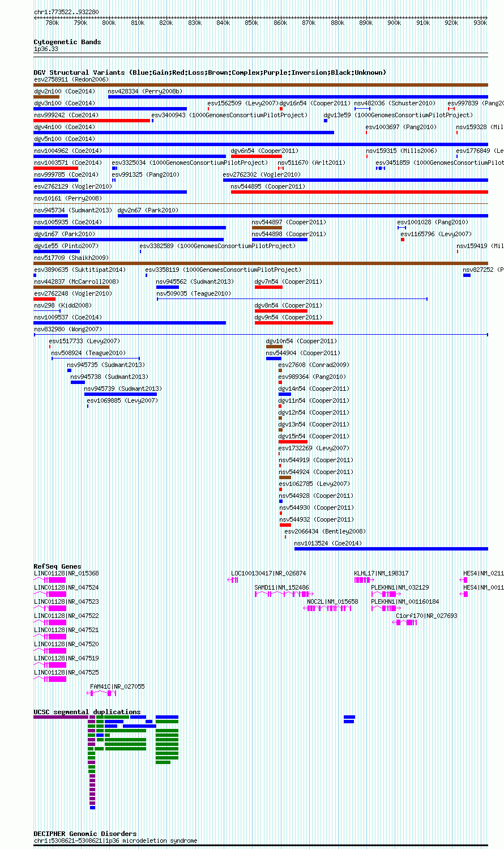The width and height of the screenshot is (504, 849).
Task: Open variant esv2762302 (Vogler2010)
Action: pyautogui.click(x=262, y=174)
